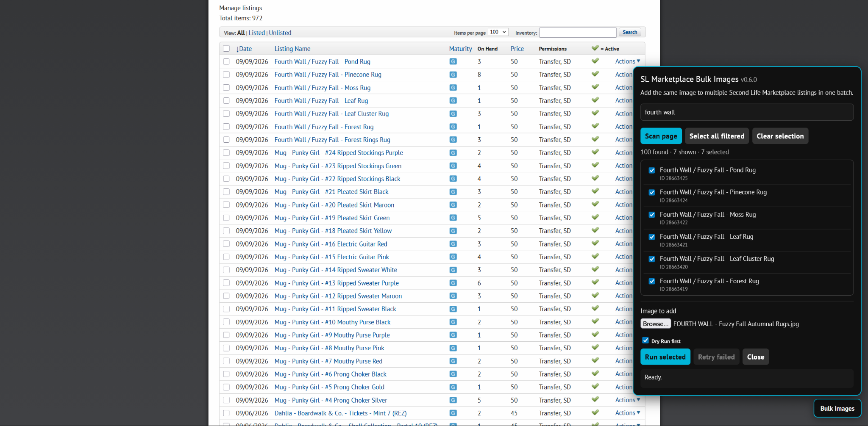This screenshot has height=426, width=868.
Task: Sort table by Price column
Action: [517, 49]
